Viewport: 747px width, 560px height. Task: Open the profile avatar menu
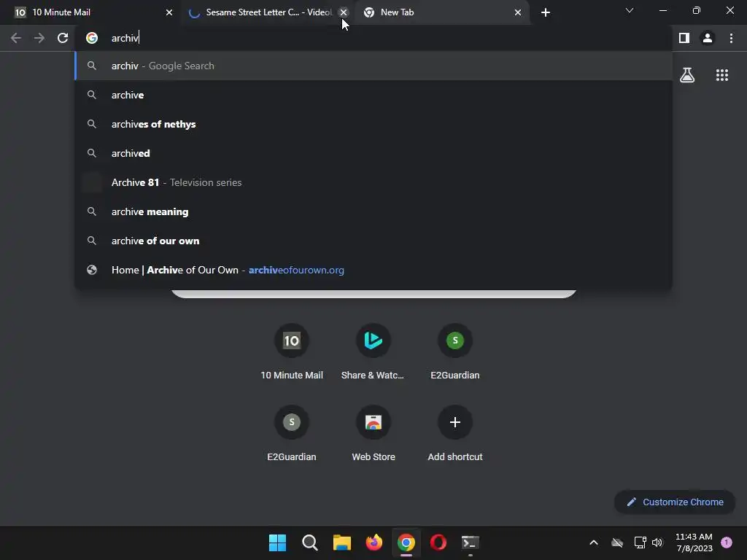click(x=708, y=38)
